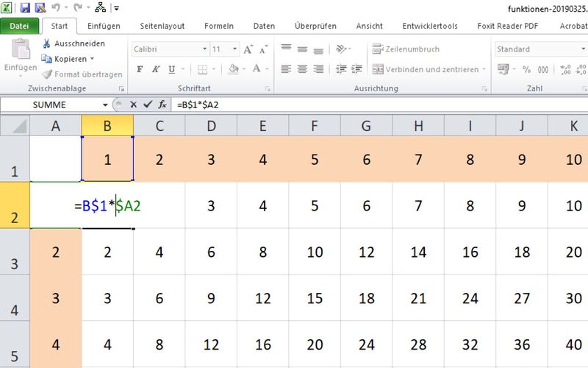Viewport: 588px width, 368px height.
Task: Click the font color A icon
Action: pyautogui.click(x=257, y=69)
